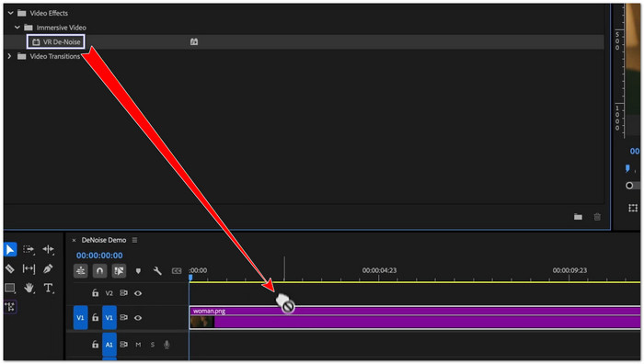Screen dimensions: 644x364
Task: Click the timeline playhead marker
Action: coord(190,278)
